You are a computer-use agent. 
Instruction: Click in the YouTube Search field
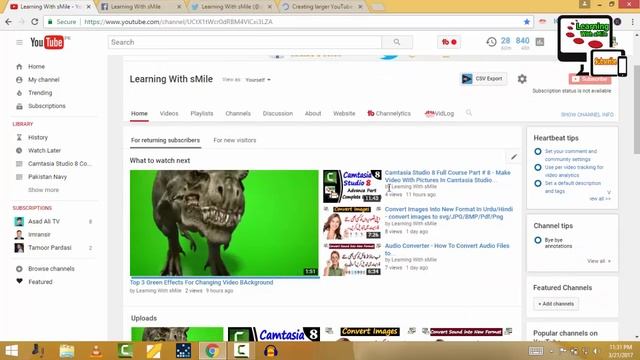[x=245, y=42]
